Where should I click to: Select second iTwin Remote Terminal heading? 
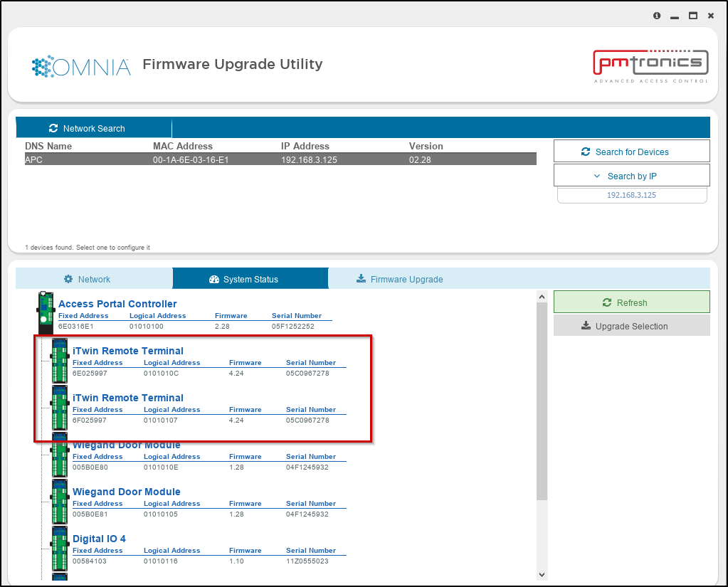click(x=127, y=397)
